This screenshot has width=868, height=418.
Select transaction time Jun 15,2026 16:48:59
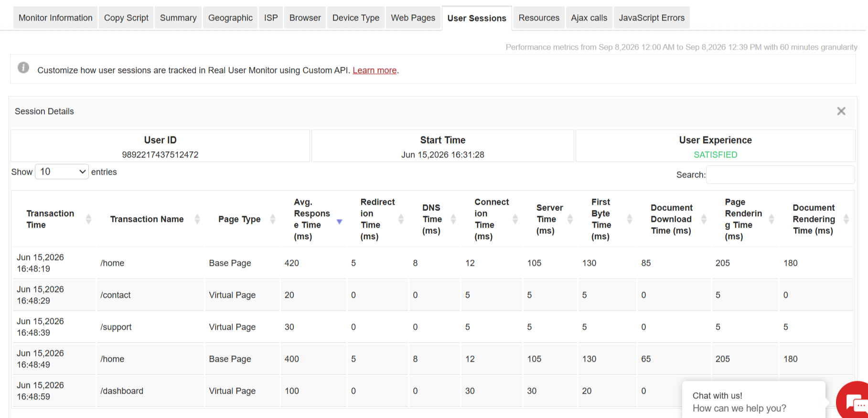click(x=41, y=391)
